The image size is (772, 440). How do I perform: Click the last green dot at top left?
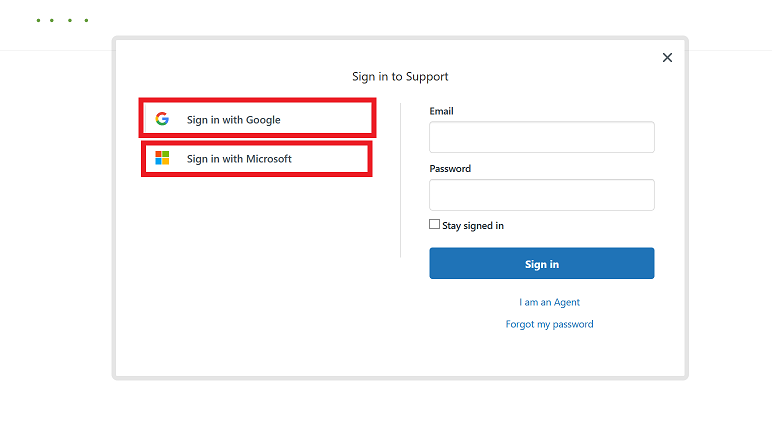coord(86,20)
